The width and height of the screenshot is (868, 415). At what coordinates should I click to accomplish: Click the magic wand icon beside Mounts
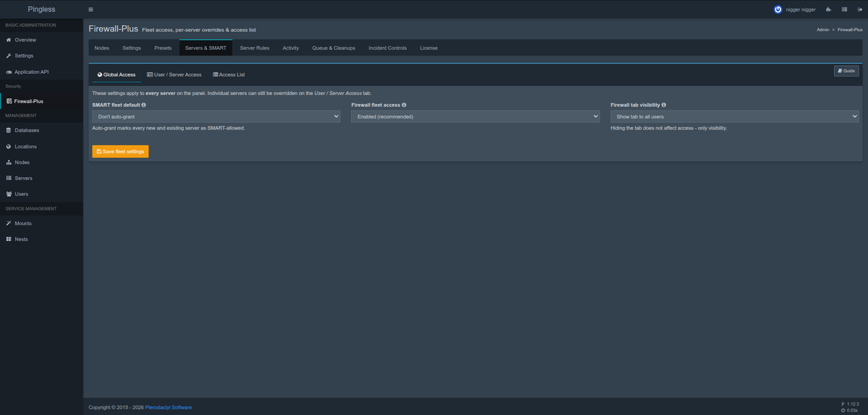(x=9, y=223)
